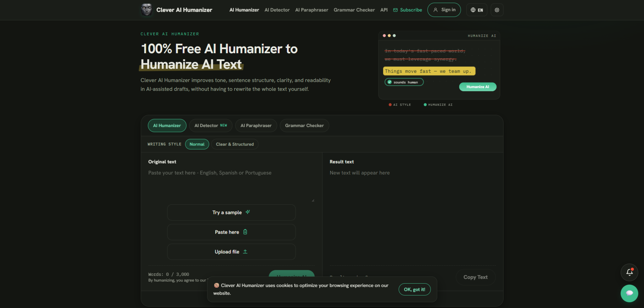Go to AI Detector in top navigation
The height and width of the screenshot is (308, 644).
[277, 10]
